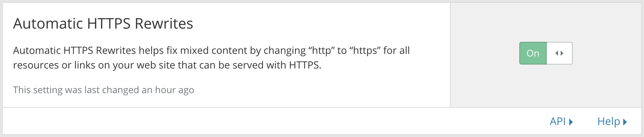Click the last changed timestamp text

103,90
